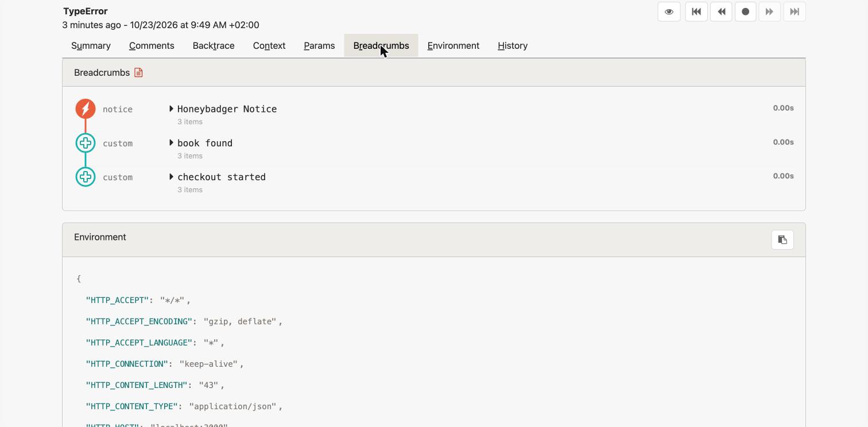Click the HTTP_ACCEPT_ENCODING key
Viewport: 868px width, 427px height.
pos(139,321)
